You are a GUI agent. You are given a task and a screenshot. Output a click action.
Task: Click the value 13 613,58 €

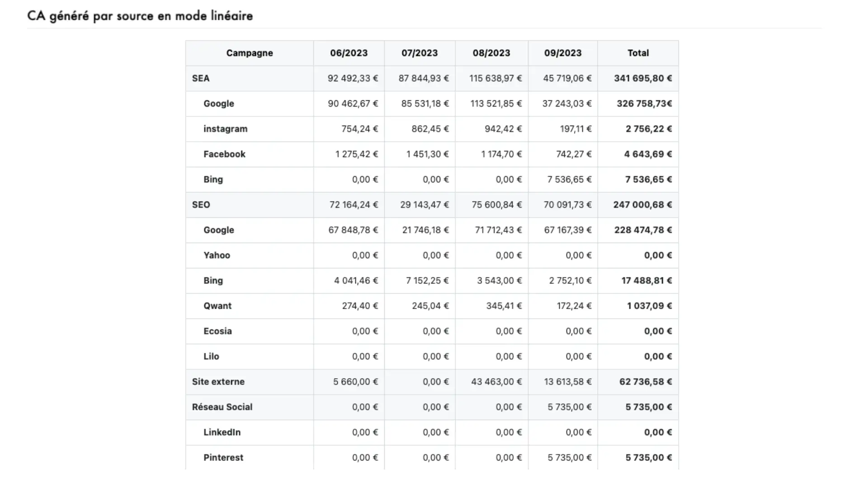(568, 382)
